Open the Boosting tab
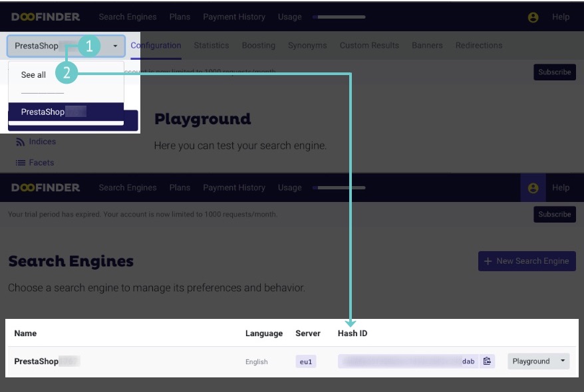This screenshot has width=584, height=392. coord(259,45)
